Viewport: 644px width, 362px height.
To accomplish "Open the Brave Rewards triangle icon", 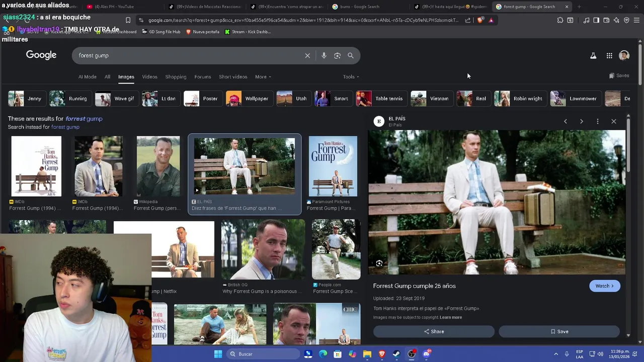I will click(491, 20).
